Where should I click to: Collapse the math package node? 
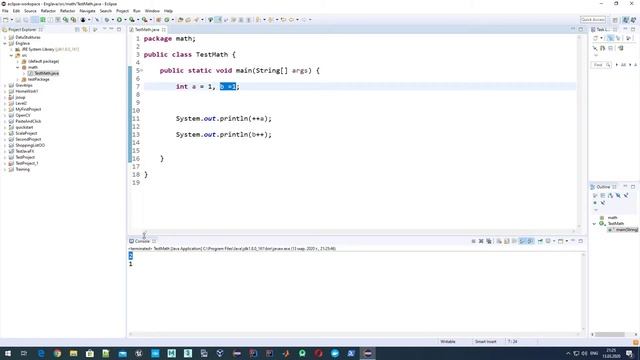[x=18, y=67]
